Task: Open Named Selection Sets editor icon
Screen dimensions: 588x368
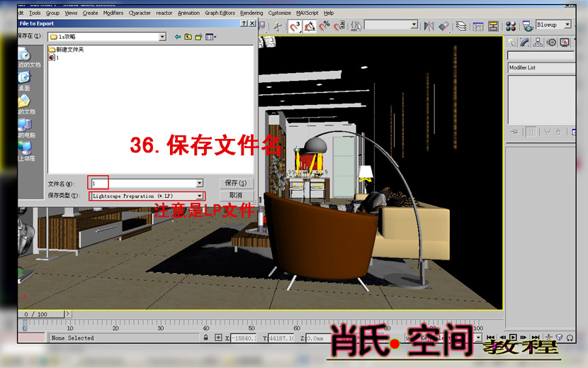Action: [356, 26]
